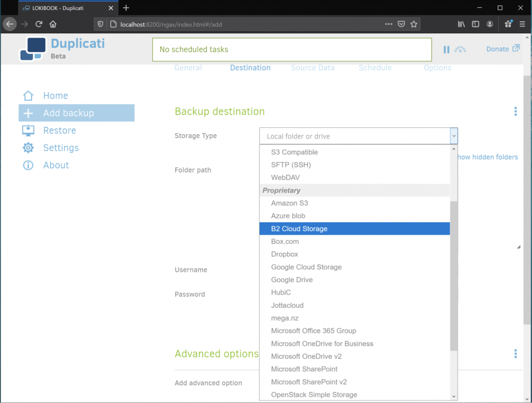Go back with the browser back arrow

(x=10, y=24)
